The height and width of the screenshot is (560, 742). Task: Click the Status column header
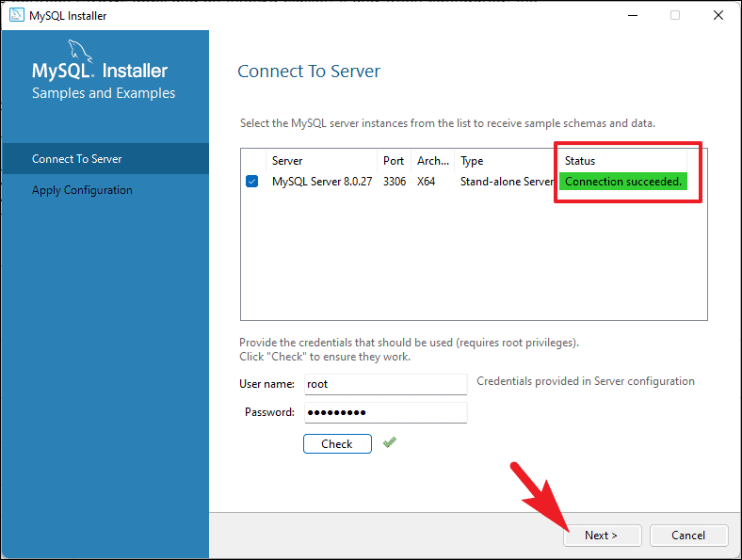point(622,161)
